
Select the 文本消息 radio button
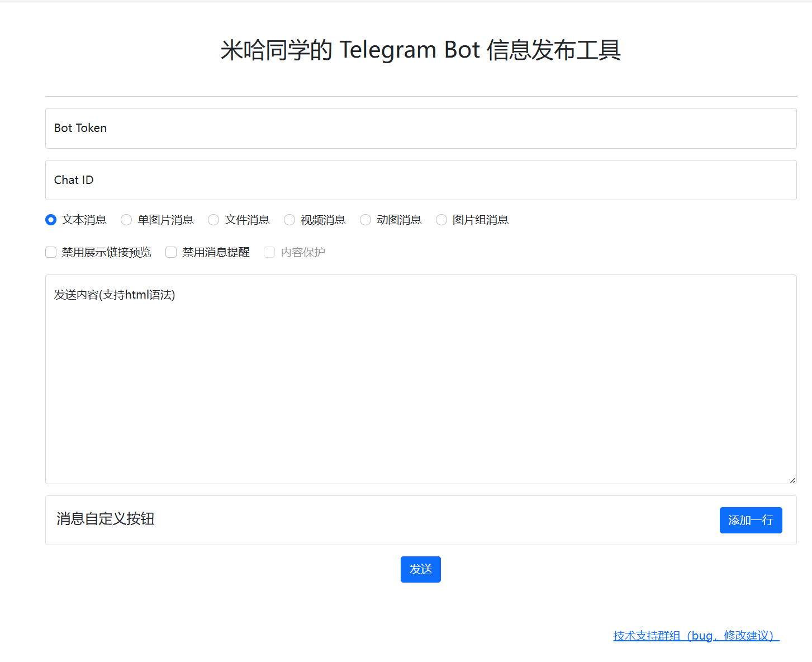[51, 220]
